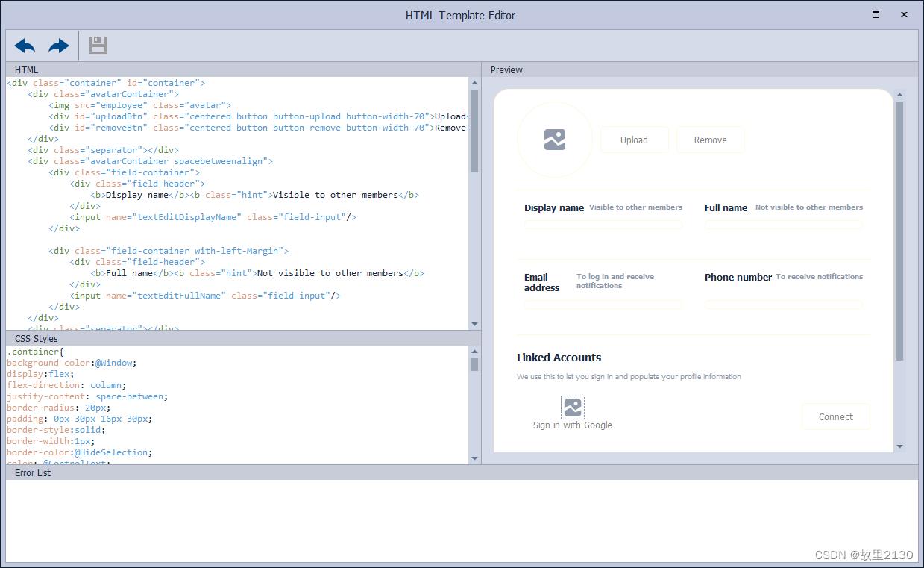Click the Remove button
The width and height of the screenshot is (924, 568).
pyautogui.click(x=710, y=140)
